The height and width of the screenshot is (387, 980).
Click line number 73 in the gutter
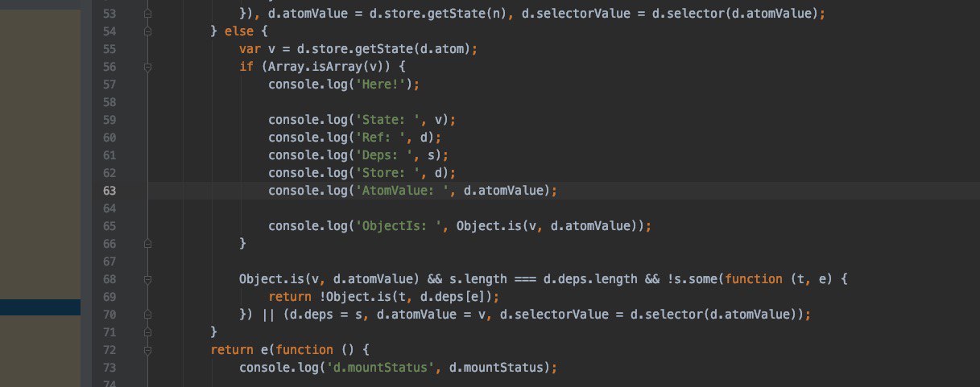[110, 367]
